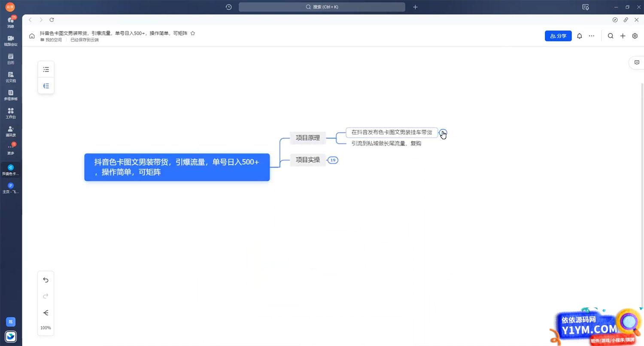Click the search magnifier icon in document header
The width and height of the screenshot is (644, 346).
tap(611, 36)
